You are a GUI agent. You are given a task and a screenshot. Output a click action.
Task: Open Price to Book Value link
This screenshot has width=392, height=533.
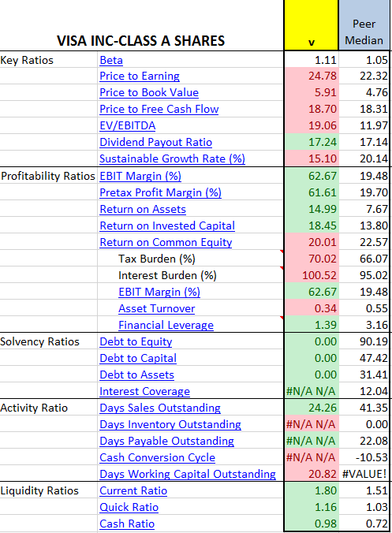click(x=149, y=92)
